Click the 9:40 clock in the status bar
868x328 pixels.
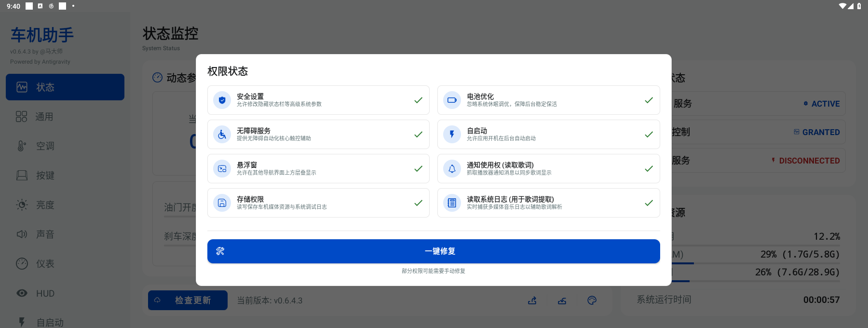pyautogui.click(x=14, y=6)
